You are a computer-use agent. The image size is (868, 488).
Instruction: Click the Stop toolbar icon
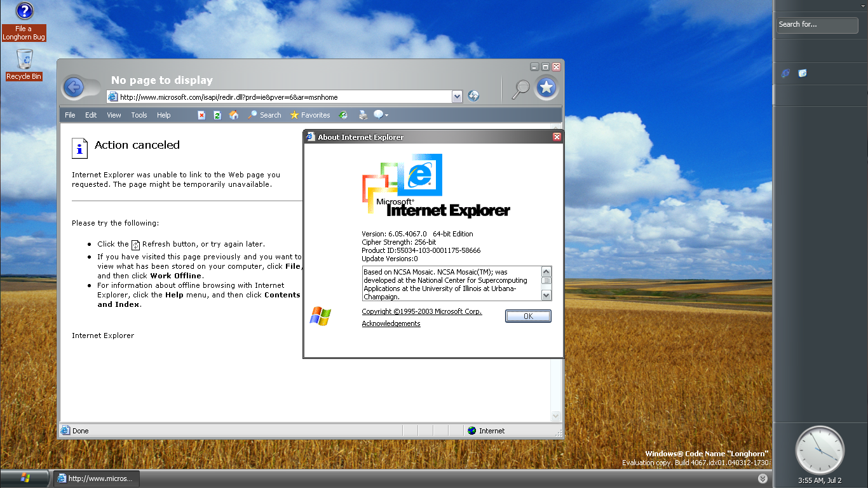(201, 115)
